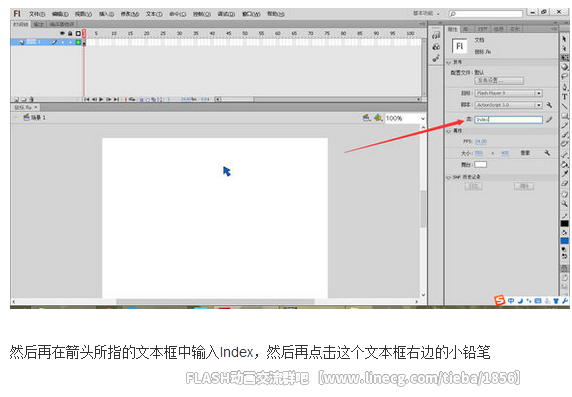This screenshot has height=397, width=572.
Task: Collapse the Publish section triangle
Action: pyautogui.click(x=448, y=63)
